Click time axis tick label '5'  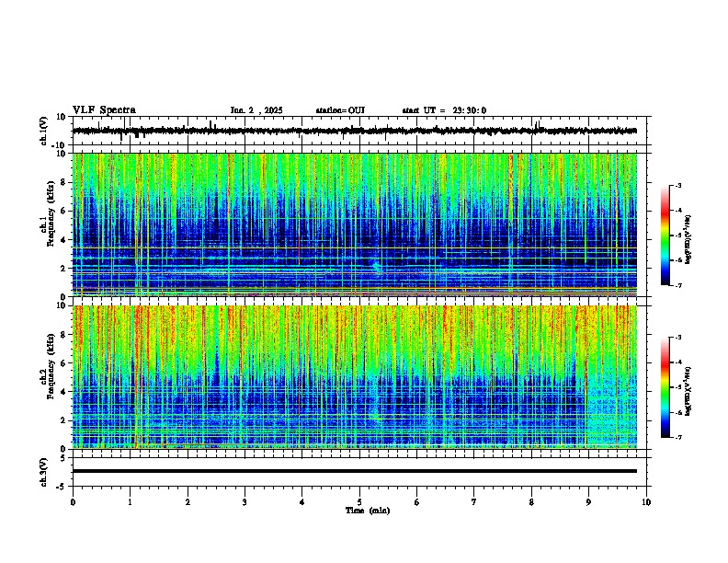359,502
